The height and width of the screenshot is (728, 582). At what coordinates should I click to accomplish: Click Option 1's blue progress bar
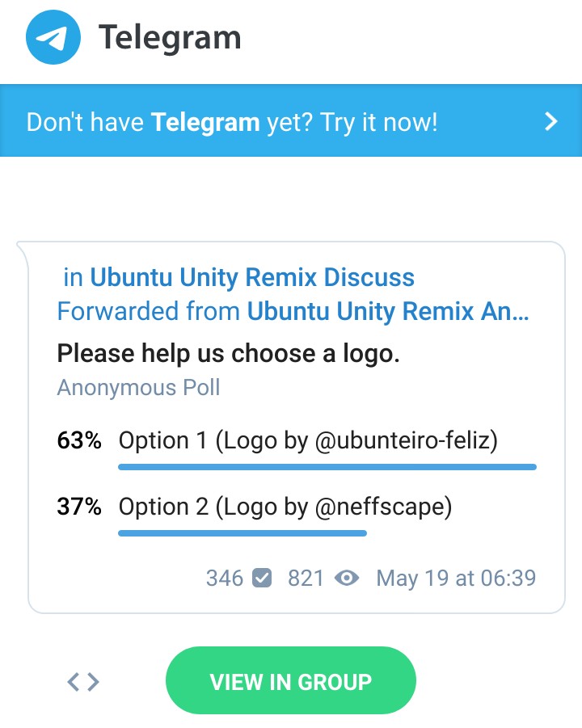(x=327, y=467)
